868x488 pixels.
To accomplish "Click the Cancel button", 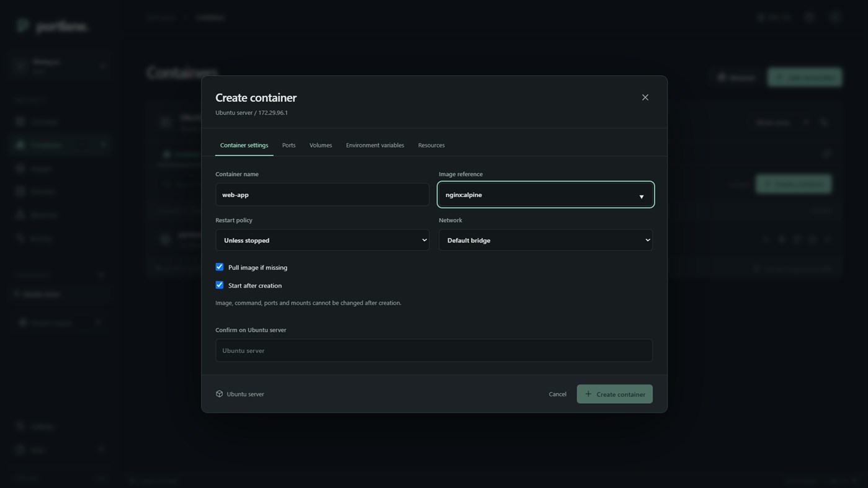I will tap(557, 394).
